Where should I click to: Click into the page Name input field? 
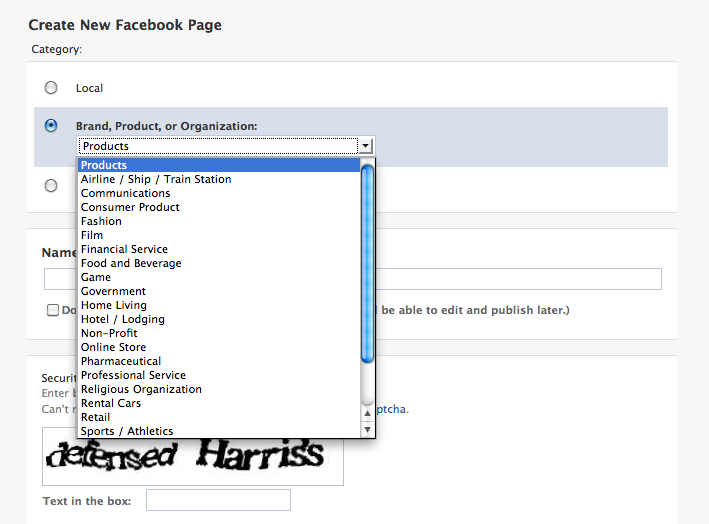[x=353, y=279]
